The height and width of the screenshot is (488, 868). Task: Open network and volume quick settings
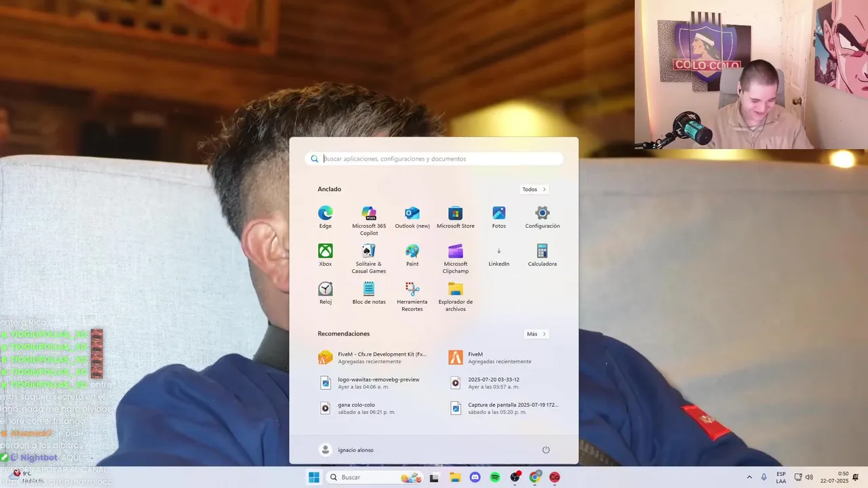tap(804, 477)
